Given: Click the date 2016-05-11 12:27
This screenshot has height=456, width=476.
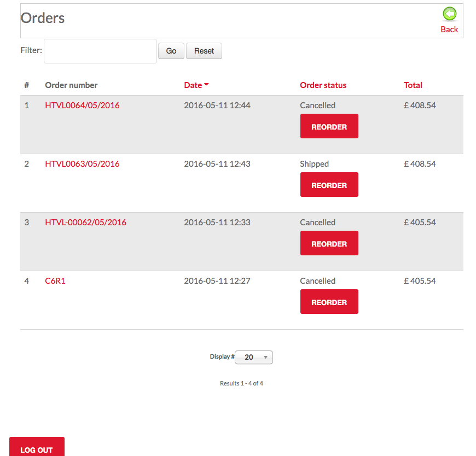Looking at the screenshot, I should 217,281.
